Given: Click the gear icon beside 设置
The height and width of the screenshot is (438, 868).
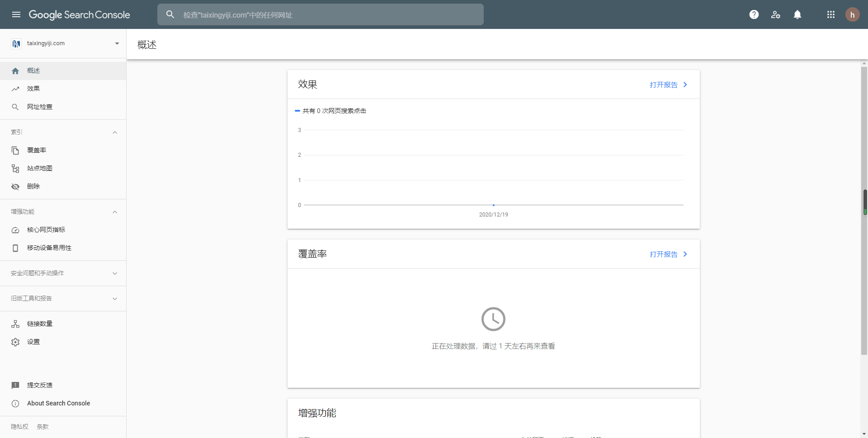Looking at the screenshot, I should coord(15,342).
